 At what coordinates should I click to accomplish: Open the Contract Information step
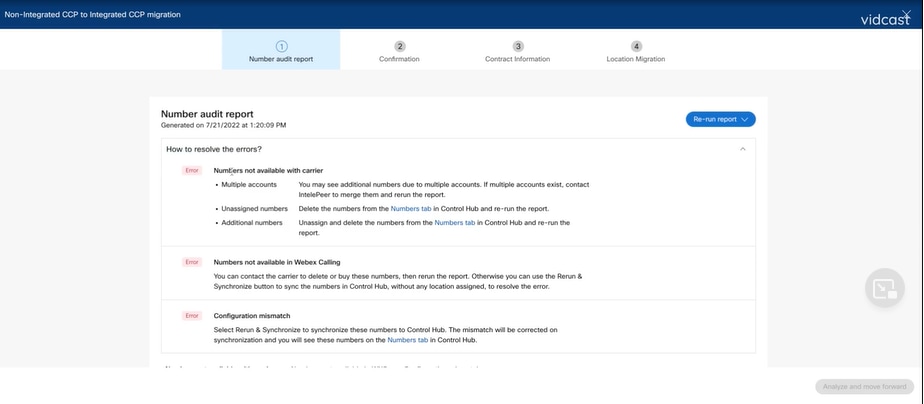pyautogui.click(x=517, y=49)
